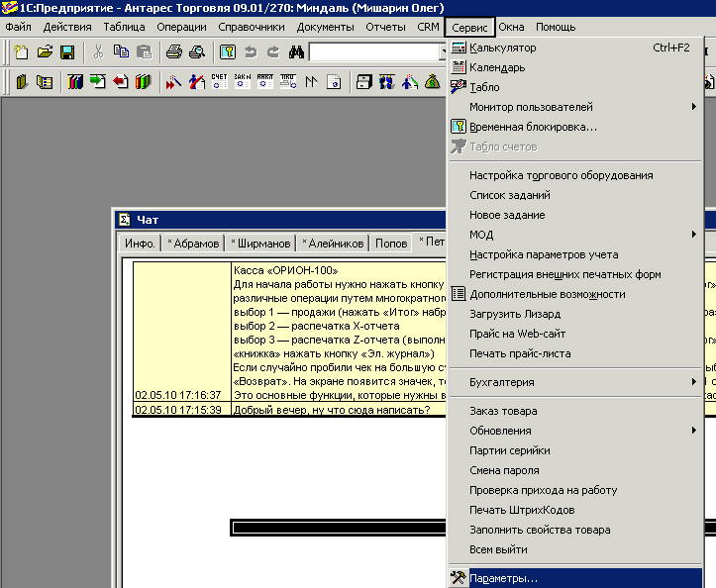
Task: Click the two people toolbar icon
Action: click(x=387, y=82)
